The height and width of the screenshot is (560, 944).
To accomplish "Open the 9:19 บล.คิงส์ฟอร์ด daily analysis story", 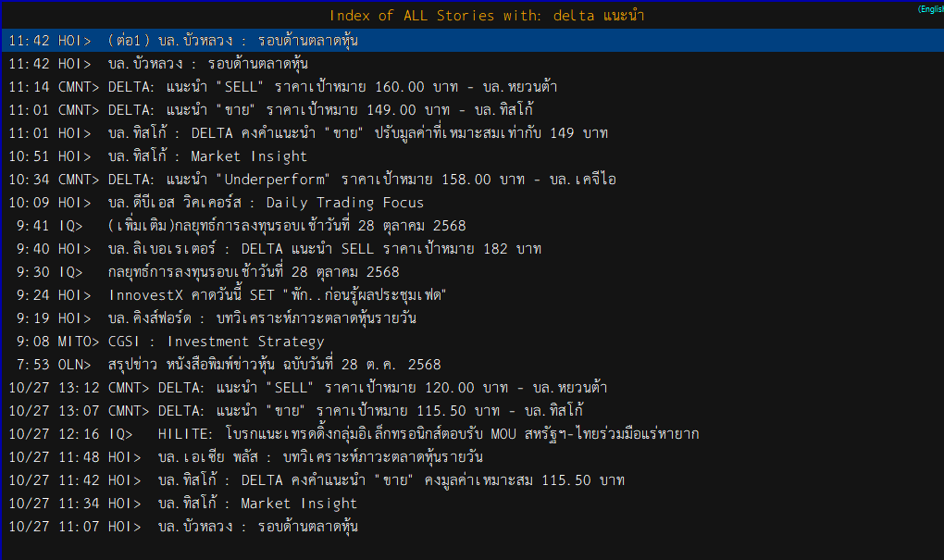I will click(x=262, y=318).
